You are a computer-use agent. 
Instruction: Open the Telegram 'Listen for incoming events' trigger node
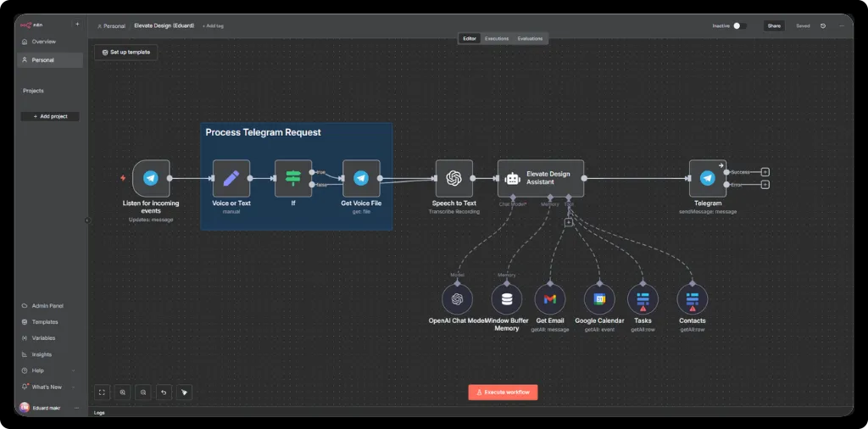[x=151, y=178]
